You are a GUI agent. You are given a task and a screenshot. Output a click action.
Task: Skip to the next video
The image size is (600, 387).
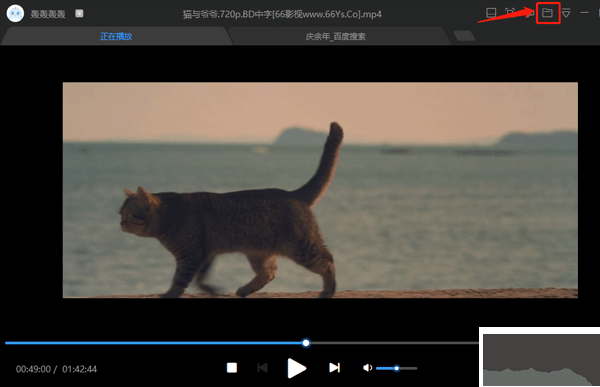coord(334,368)
